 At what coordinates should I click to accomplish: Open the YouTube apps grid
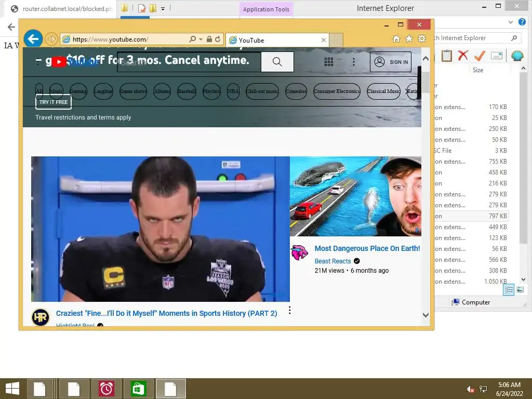328,62
